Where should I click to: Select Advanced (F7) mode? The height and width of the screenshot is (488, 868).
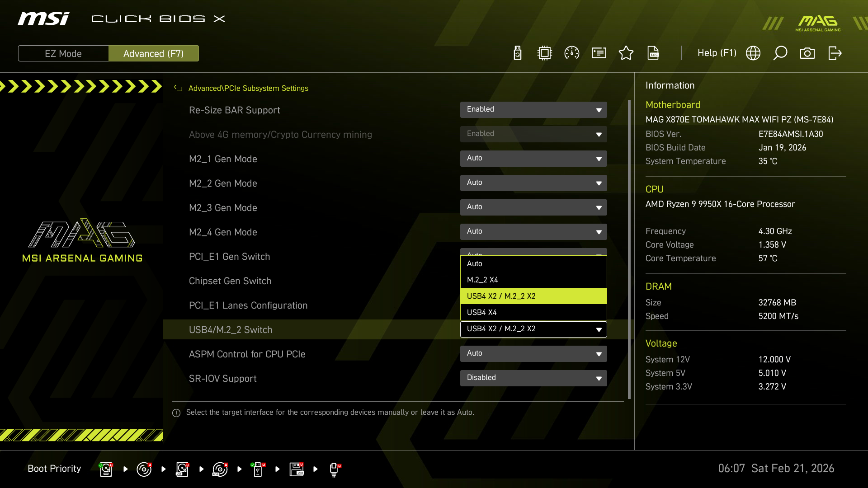coord(154,53)
